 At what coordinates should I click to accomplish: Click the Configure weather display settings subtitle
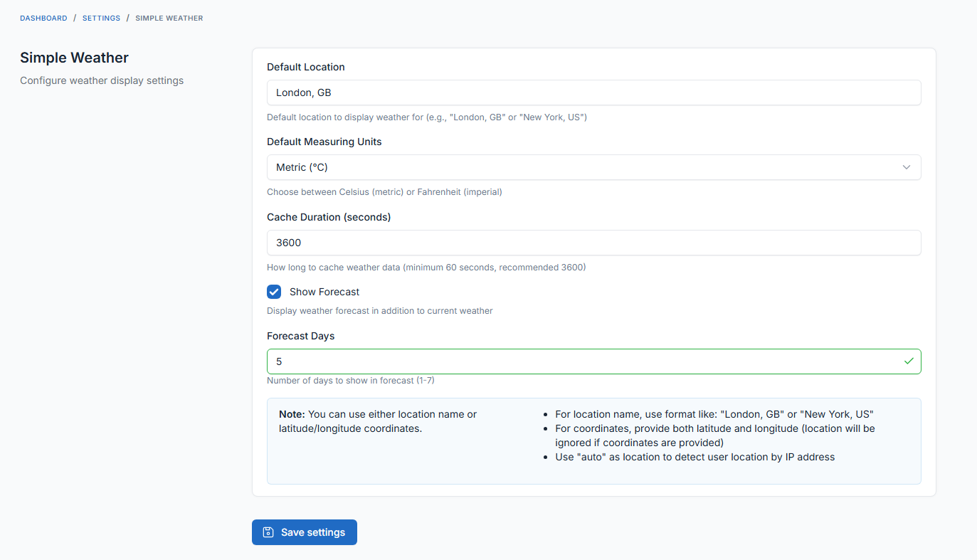pyautogui.click(x=102, y=80)
